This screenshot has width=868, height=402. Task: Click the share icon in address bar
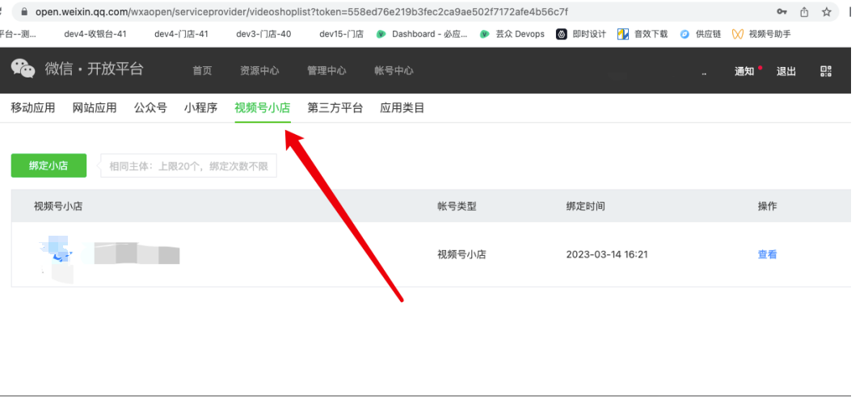(804, 11)
